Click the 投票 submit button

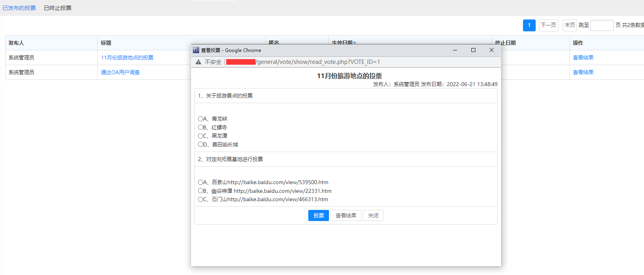pyautogui.click(x=318, y=215)
